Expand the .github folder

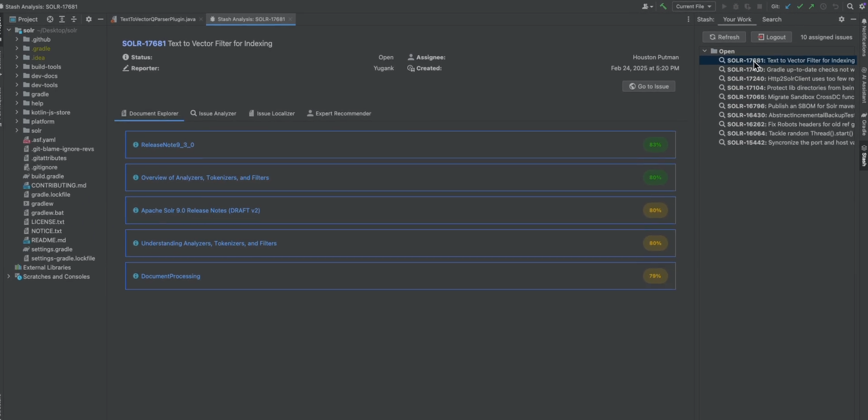click(x=17, y=39)
